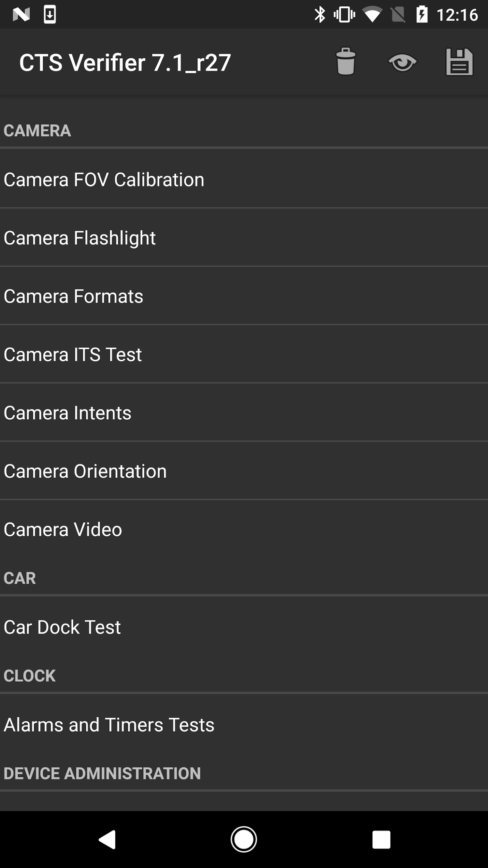Image resolution: width=488 pixels, height=868 pixels.
Task: Toggle the Bluetooth status icon
Action: (320, 15)
